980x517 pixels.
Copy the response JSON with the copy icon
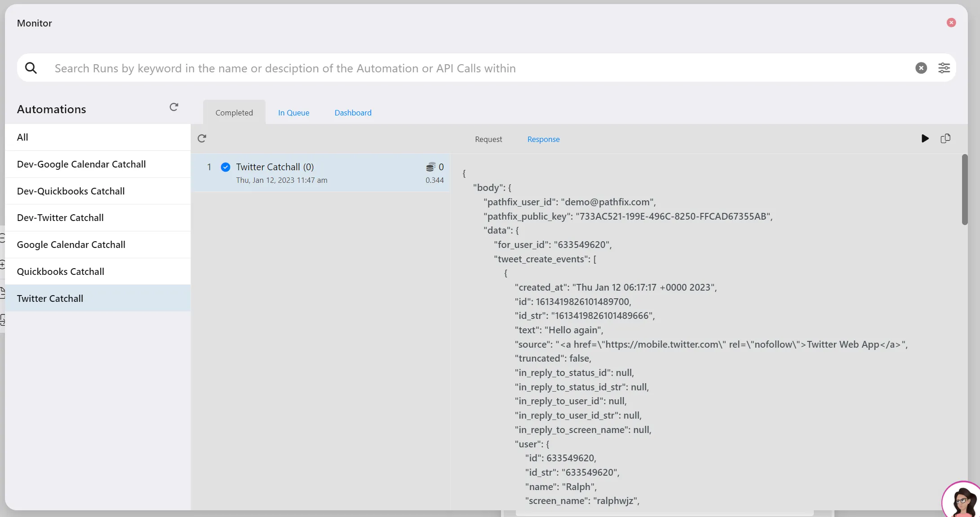pos(945,138)
